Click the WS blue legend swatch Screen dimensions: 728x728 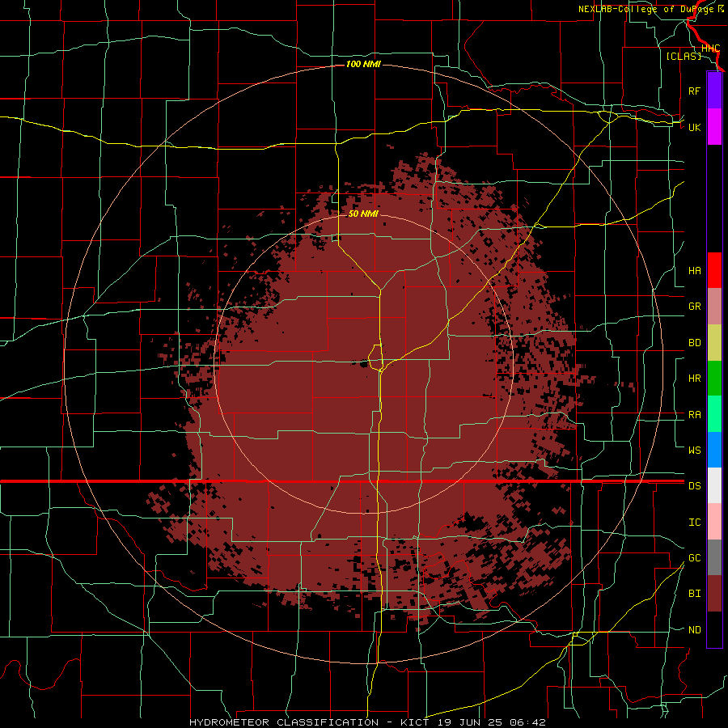coord(714,450)
